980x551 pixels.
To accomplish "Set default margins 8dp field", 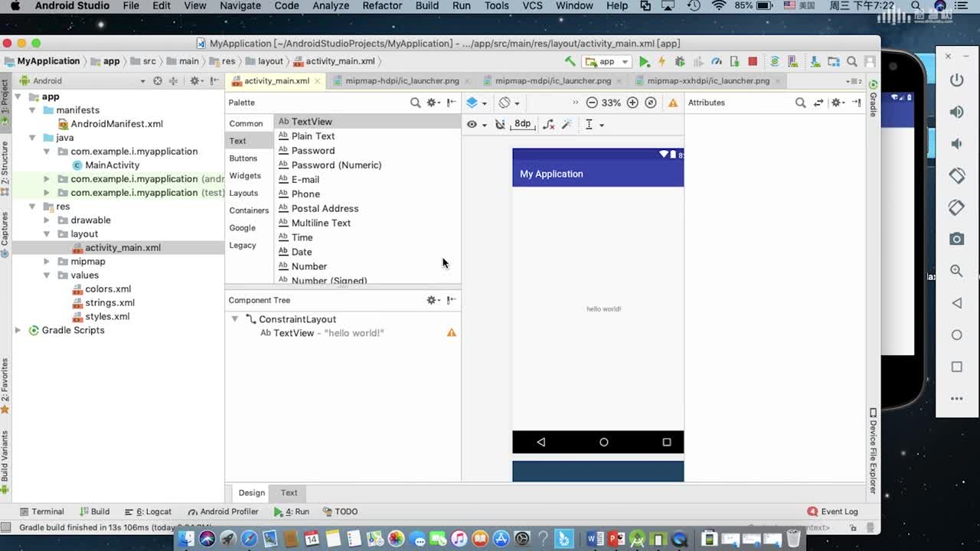I will (x=522, y=124).
